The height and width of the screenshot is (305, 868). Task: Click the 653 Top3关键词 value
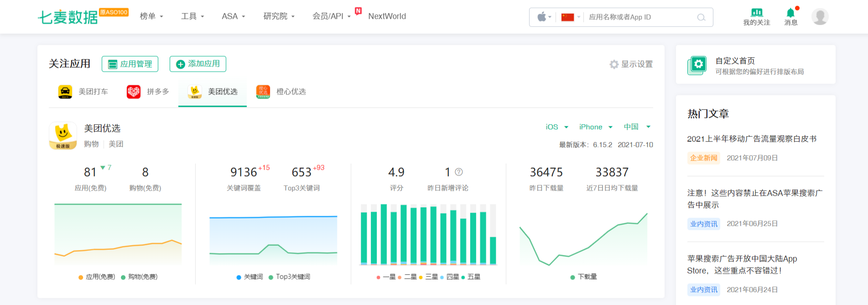pos(301,172)
